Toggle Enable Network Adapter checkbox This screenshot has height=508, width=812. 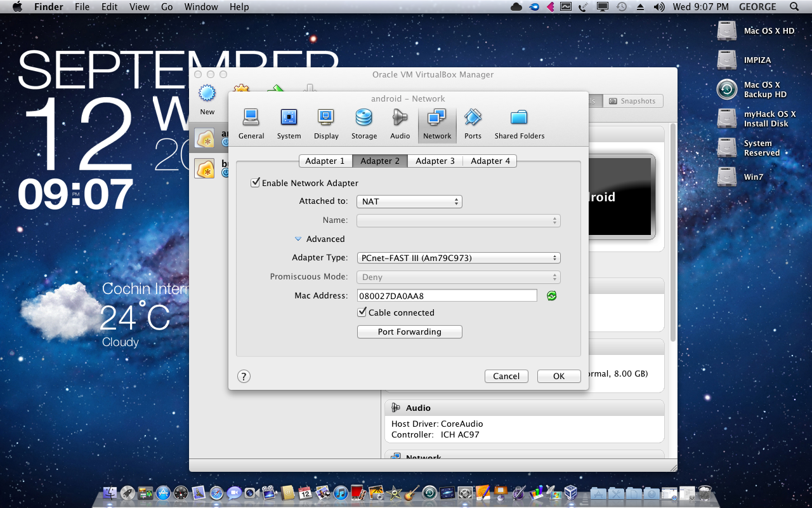(x=256, y=183)
